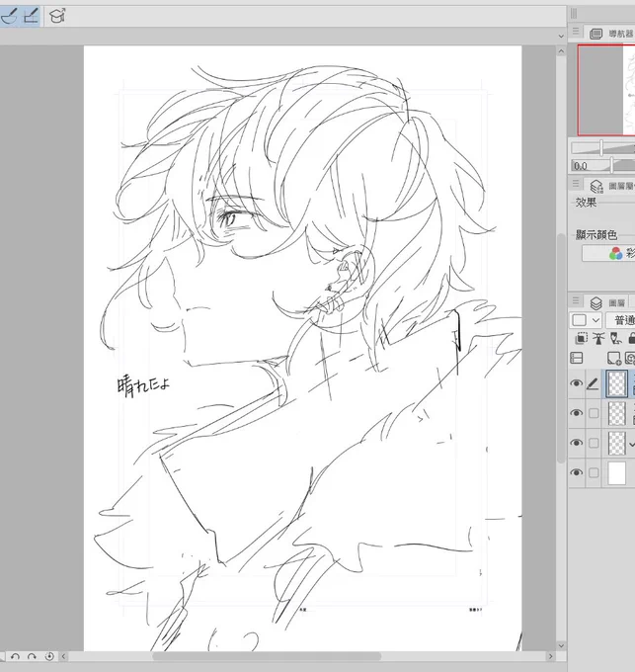
Task: Hide the third layer folder eye icon
Action: 577,443
